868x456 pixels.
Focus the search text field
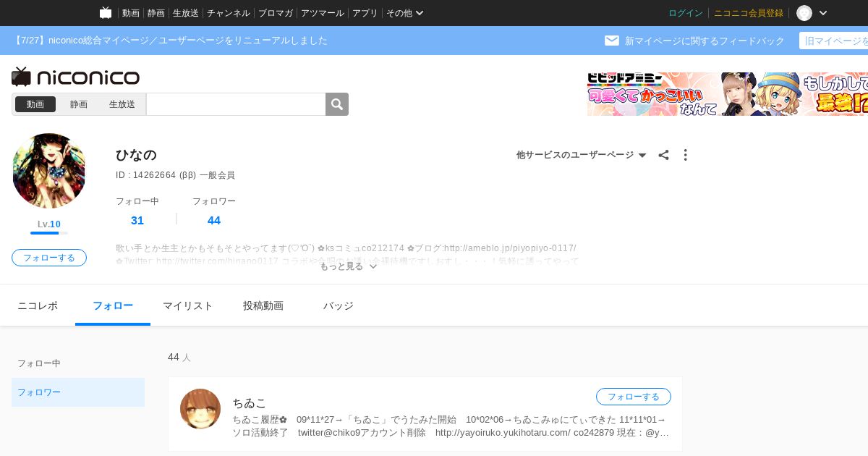[x=236, y=104]
